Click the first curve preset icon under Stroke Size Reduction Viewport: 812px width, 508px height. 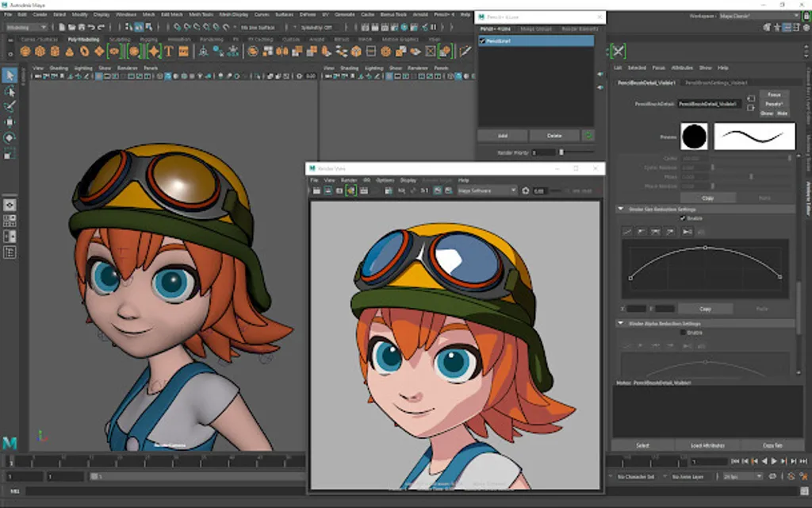tap(627, 231)
